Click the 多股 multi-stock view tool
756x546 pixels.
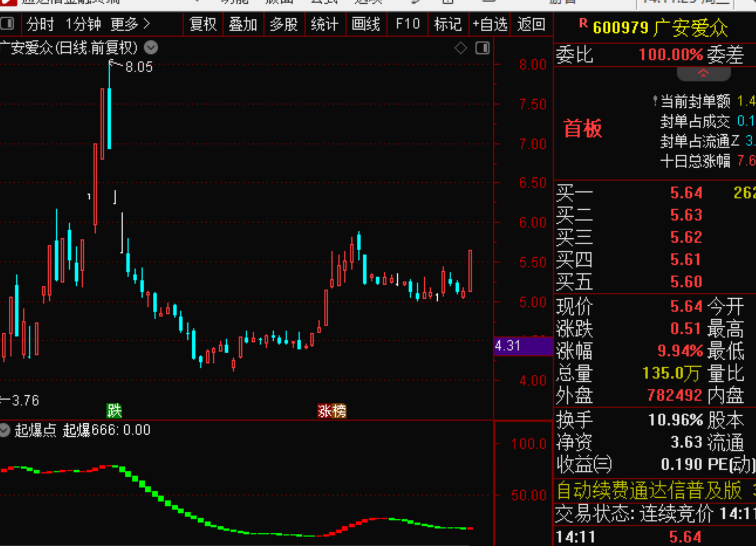[x=284, y=23]
